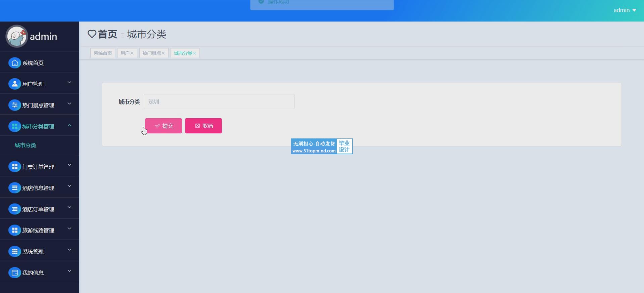Click the 城市分类管理 grid icon
Screen dimensions: 644x293
click(14, 126)
